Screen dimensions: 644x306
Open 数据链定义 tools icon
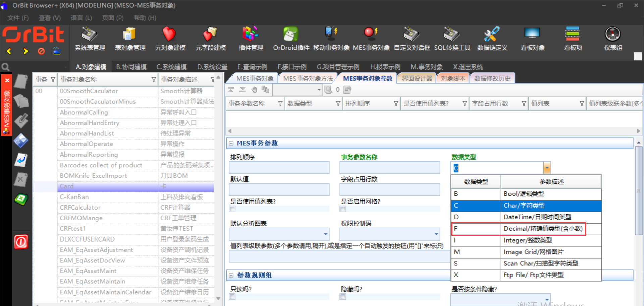point(492,34)
